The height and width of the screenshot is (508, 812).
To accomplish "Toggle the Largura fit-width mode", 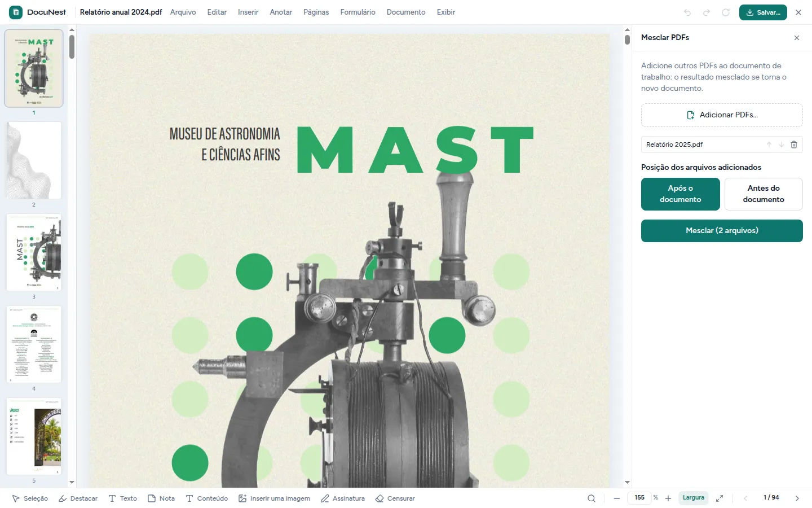I will [694, 498].
